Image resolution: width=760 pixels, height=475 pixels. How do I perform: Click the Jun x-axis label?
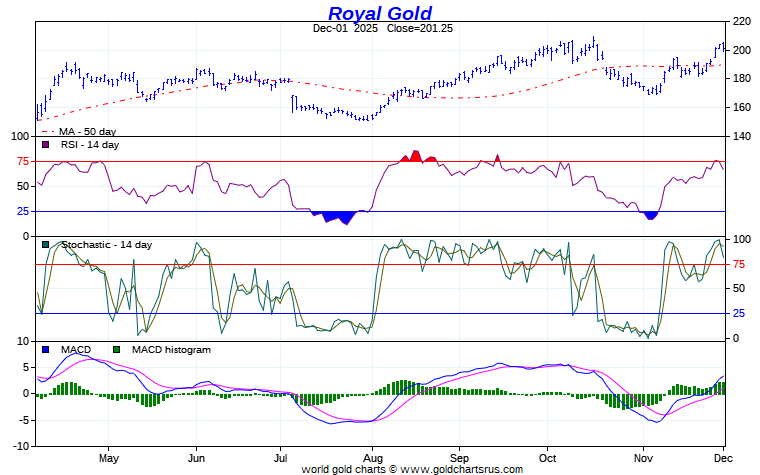pyautogui.click(x=196, y=458)
